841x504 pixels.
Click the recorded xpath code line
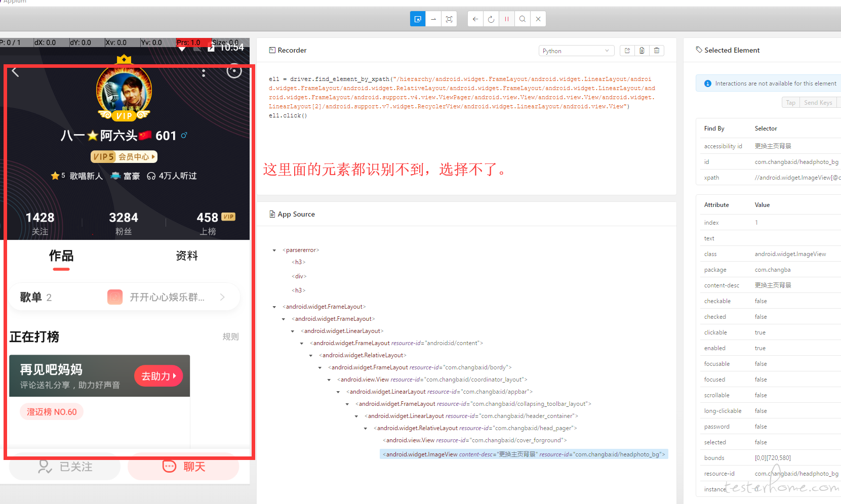[462, 93]
